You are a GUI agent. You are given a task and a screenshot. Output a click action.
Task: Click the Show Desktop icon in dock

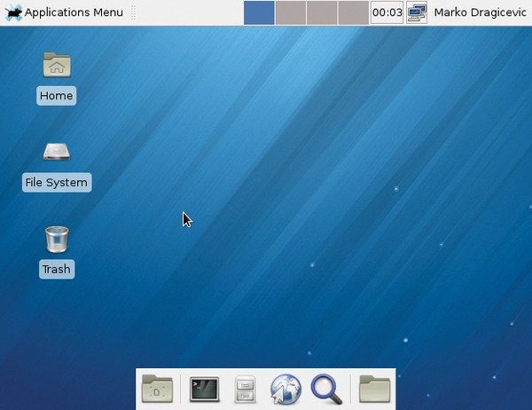[157, 389]
